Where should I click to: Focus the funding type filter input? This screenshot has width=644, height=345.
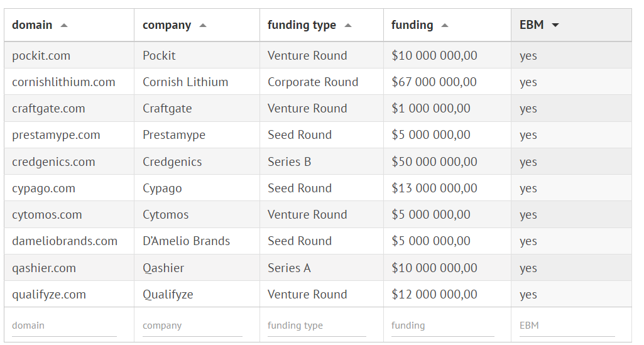pyautogui.click(x=317, y=326)
